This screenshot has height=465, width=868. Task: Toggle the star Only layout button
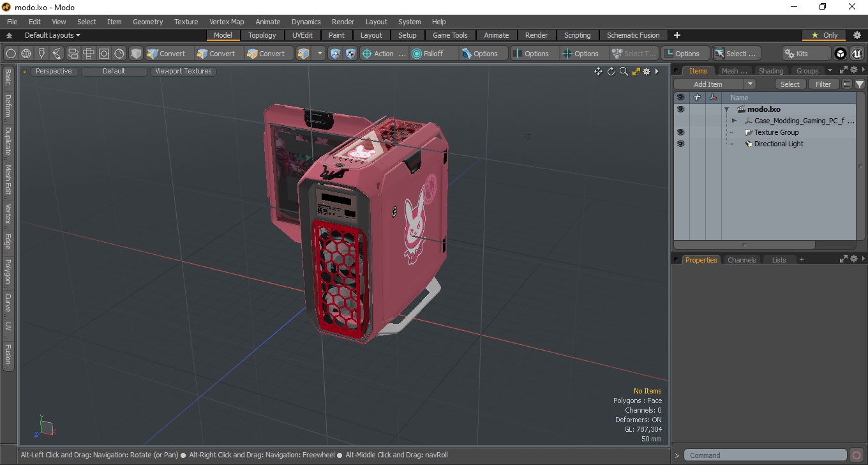(824, 35)
